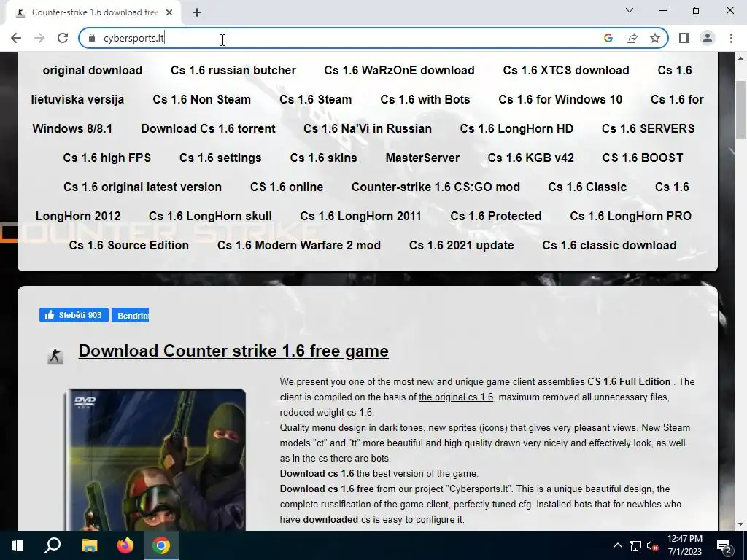This screenshot has height=560, width=747.
Task: Bookmark this page with the star
Action: tap(655, 38)
